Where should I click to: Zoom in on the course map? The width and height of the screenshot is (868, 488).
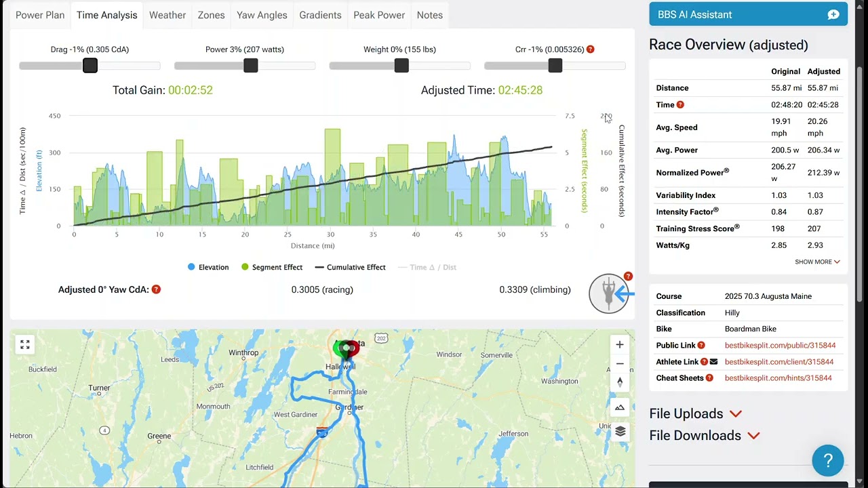click(x=620, y=344)
